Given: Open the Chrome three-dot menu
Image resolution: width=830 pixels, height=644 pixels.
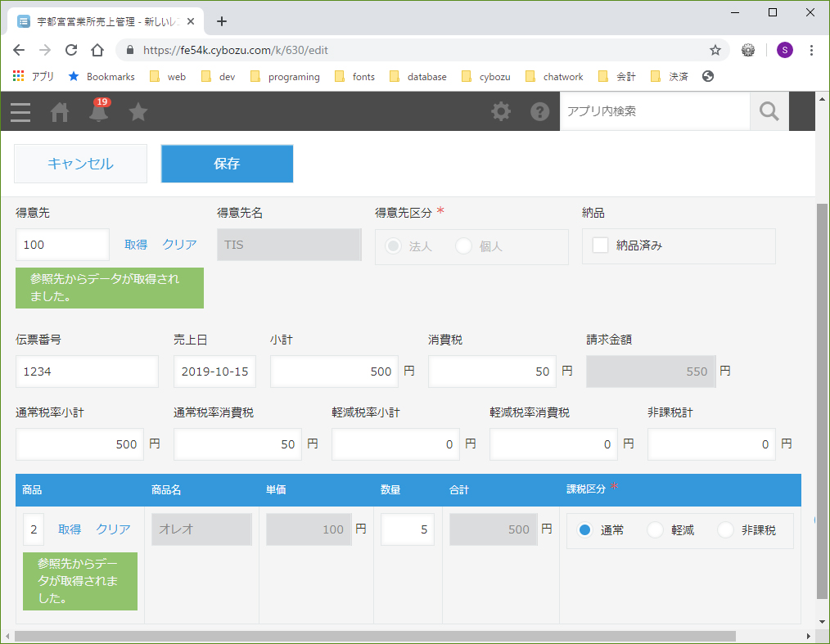Looking at the screenshot, I should (x=811, y=50).
